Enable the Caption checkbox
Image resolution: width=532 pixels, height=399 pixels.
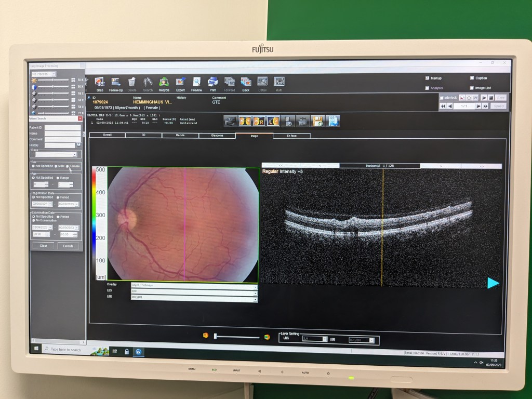[472, 78]
